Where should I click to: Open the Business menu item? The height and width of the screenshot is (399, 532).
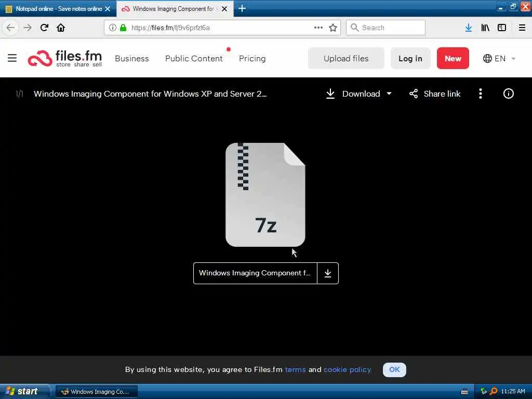click(132, 58)
